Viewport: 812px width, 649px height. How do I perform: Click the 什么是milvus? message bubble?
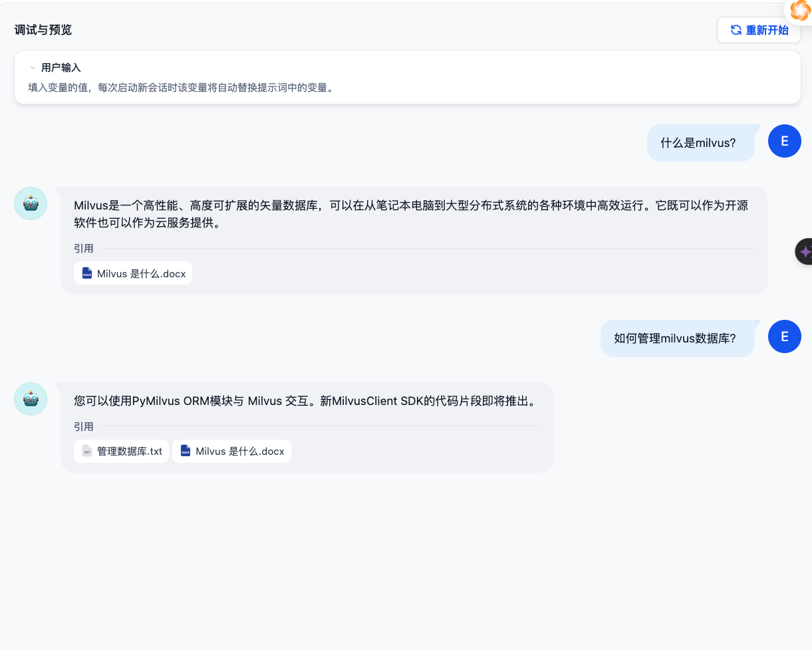pos(701,143)
